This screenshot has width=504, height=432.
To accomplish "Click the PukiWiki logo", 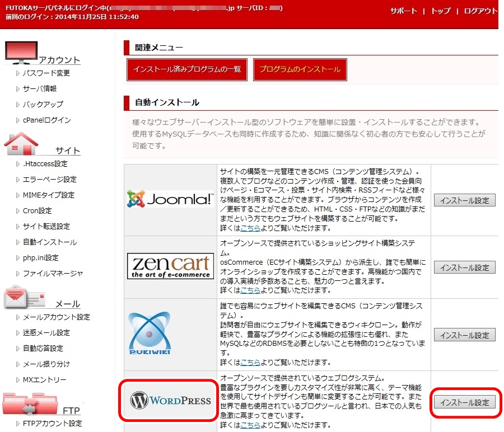I will click(x=150, y=333).
